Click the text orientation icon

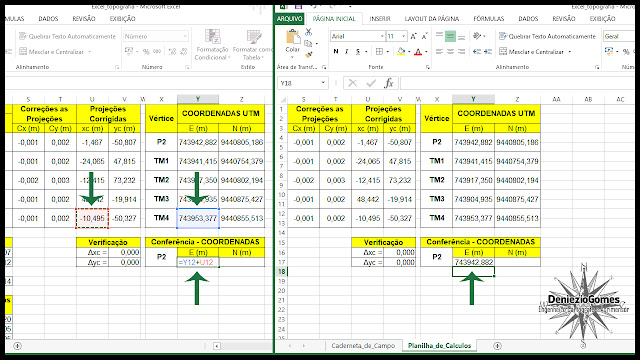tap(477, 36)
